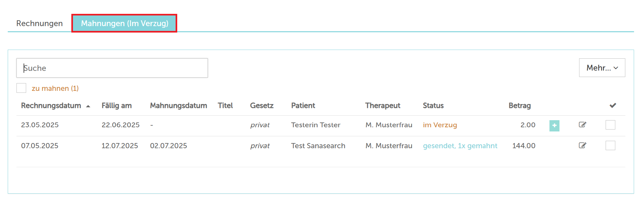Viewport: 644px width, 212px height.
Task: Open the Mehr... dropdown
Action: (602, 68)
